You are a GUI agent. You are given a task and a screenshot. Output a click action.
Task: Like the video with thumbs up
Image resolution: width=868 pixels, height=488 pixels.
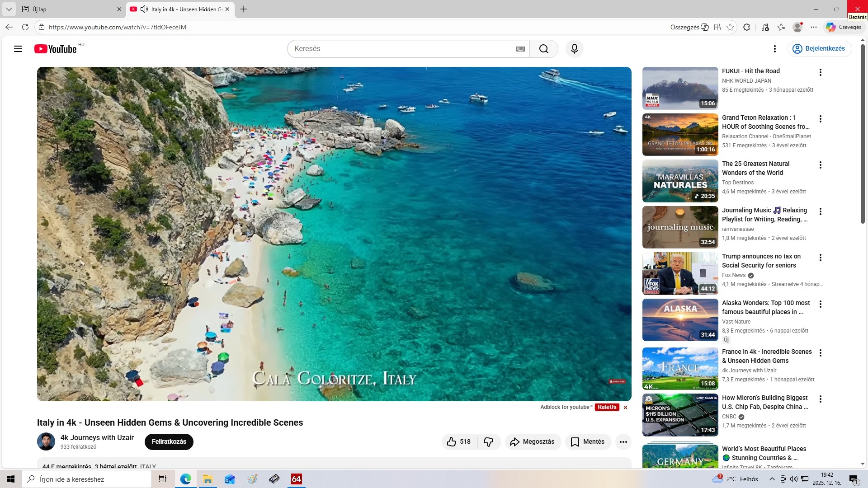(x=458, y=441)
